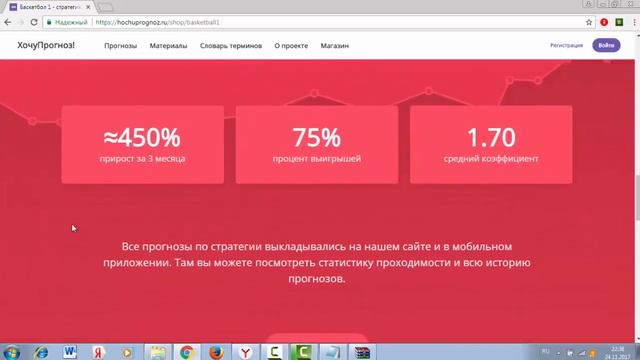Open a new tab with the tab-strip button

(x=105, y=7)
